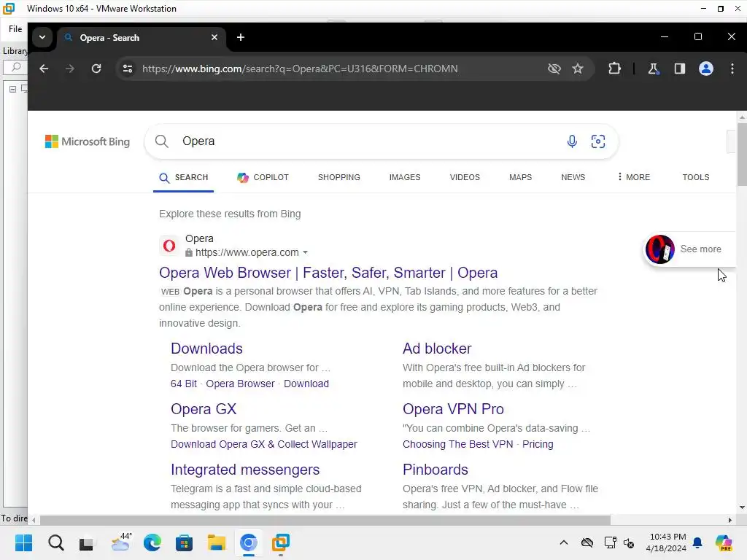The image size is (747, 560).
Task: Open the weather widget showing 44°
Action: 121,542
